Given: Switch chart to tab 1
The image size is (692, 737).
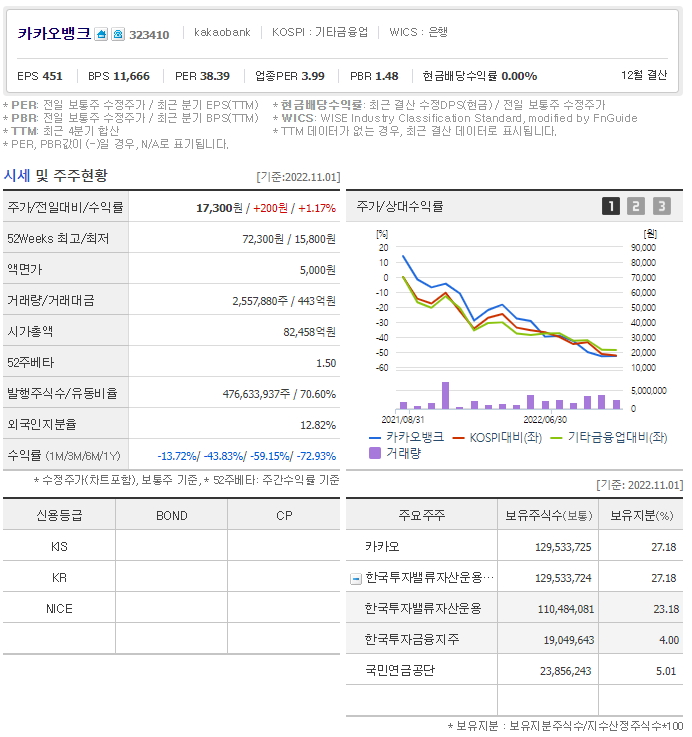Looking at the screenshot, I should 611,206.
